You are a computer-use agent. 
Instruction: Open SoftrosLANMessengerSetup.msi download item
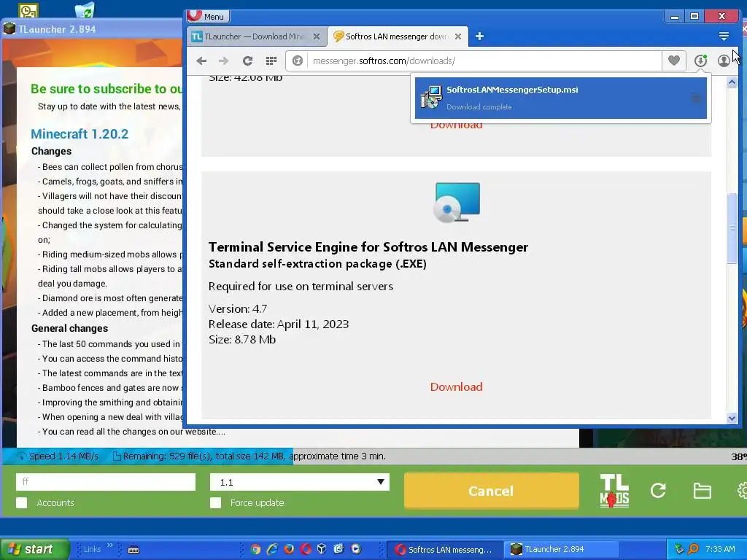click(560, 98)
